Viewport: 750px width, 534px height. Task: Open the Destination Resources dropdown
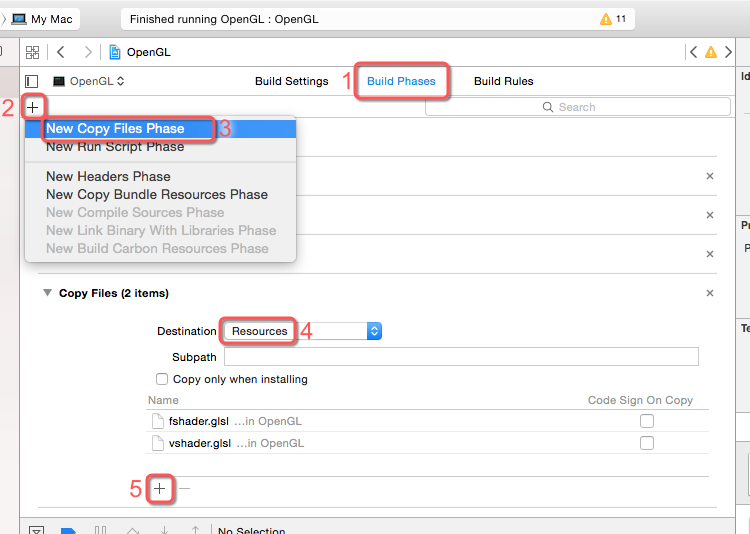tap(303, 331)
